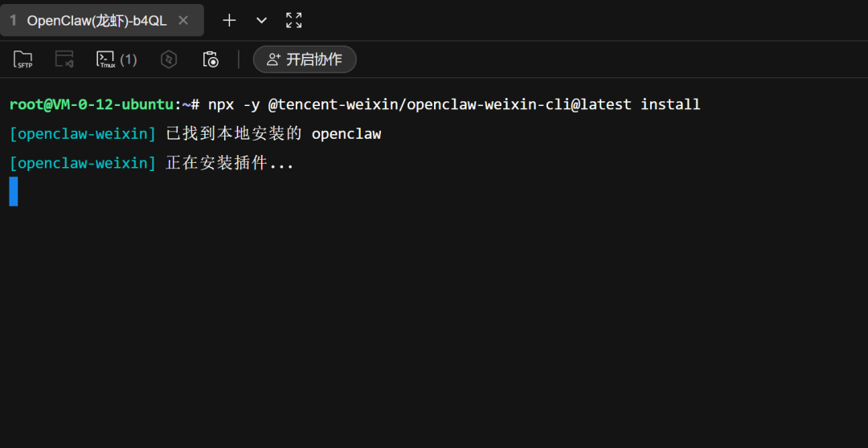Screen dimensions: 868x448
Task: Add a new terminal tab
Action: click(229, 20)
